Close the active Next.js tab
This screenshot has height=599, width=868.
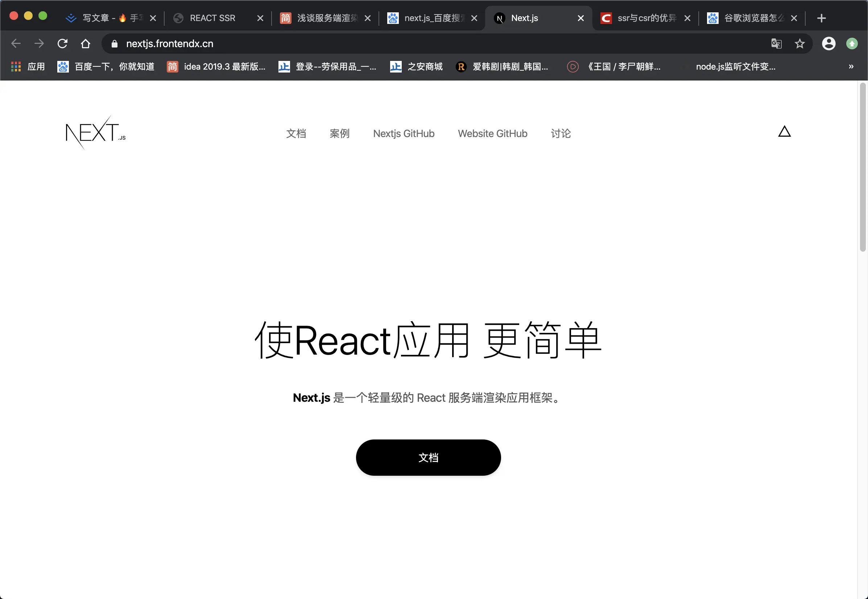(580, 18)
